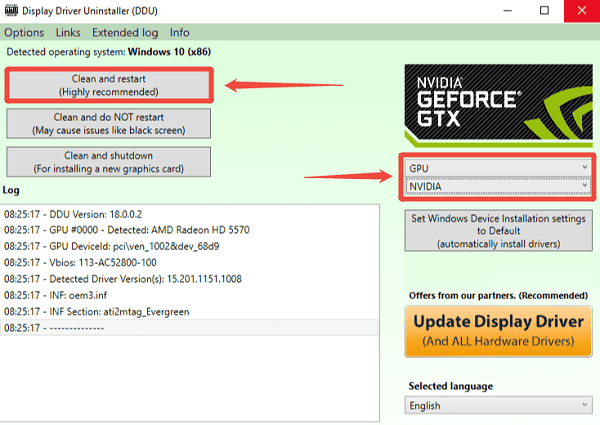Click the NVIDIA GeForce GTX logo
This screenshot has height=425, width=600.
(x=496, y=103)
